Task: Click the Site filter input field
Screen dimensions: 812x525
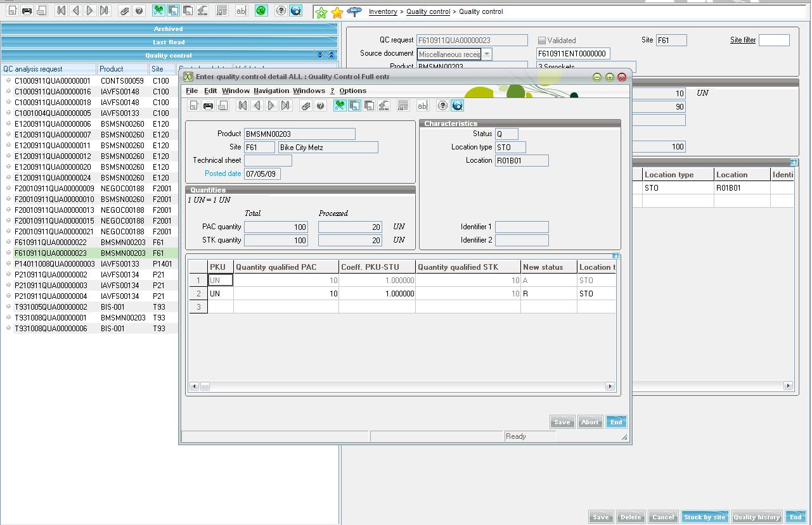Action: click(774, 40)
